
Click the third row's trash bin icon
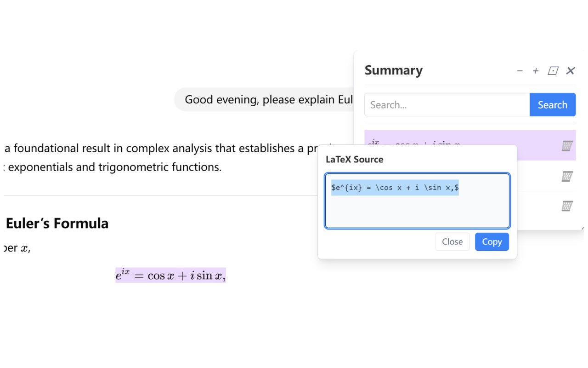567,206
